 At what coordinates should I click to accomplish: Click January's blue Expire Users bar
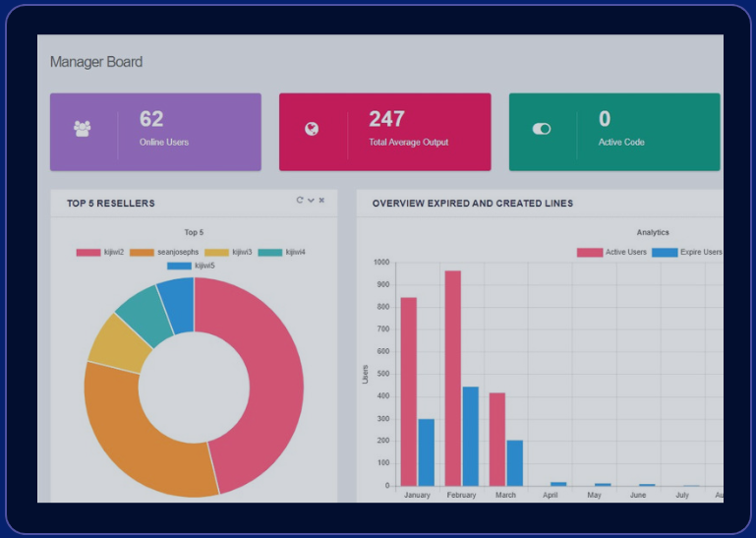point(426,452)
